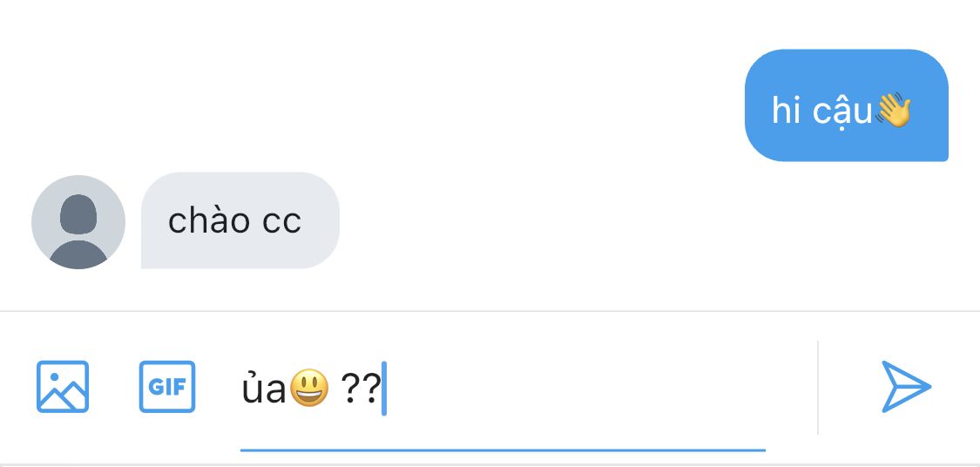Screen dimensions: 980x467
Task: Click the vertical divider beside send arrow
Action: 817,388
